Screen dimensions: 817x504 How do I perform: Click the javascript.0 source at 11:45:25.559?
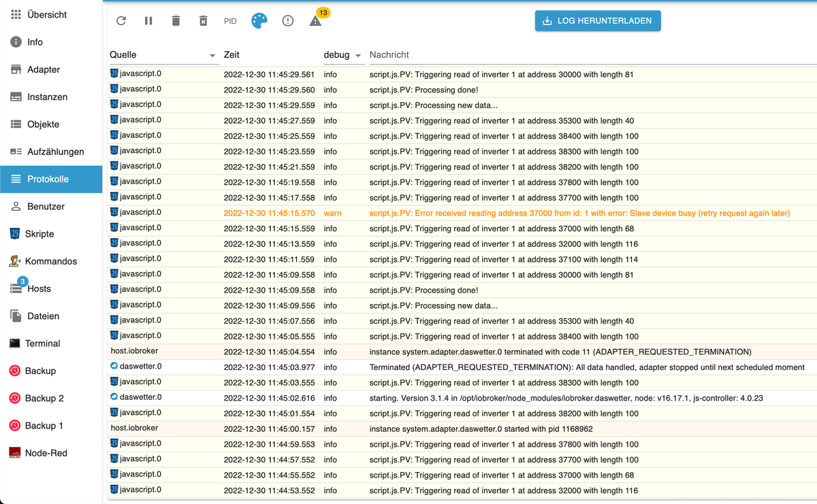tap(136, 135)
